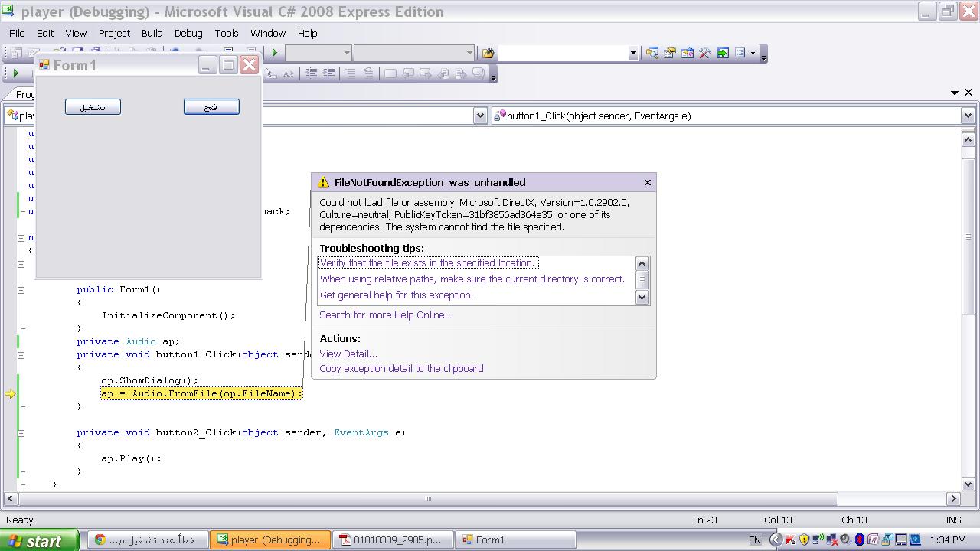Click the Find in Files folder icon
The height and width of the screenshot is (551, 980).
click(488, 53)
